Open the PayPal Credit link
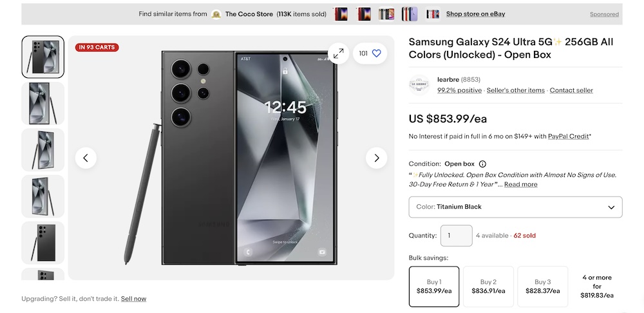 coord(568,137)
